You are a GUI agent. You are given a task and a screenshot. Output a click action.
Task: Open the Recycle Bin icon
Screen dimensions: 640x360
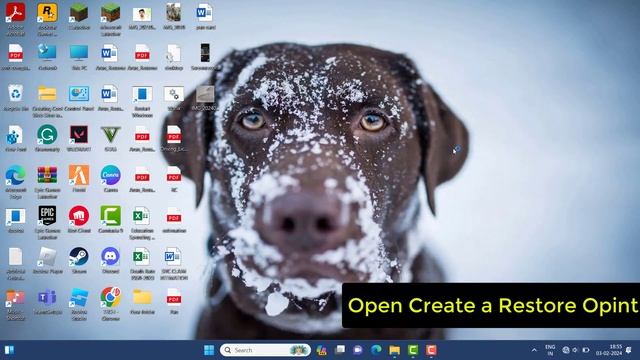click(x=16, y=94)
